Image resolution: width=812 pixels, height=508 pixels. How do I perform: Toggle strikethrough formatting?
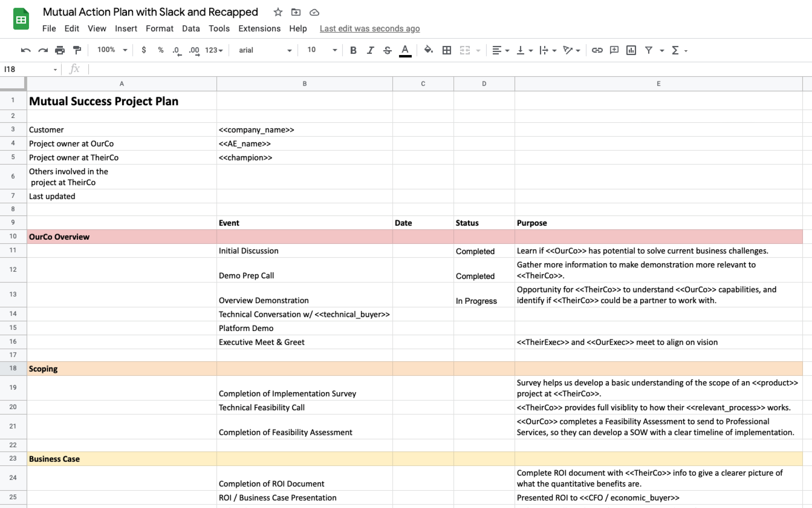point(387,51)
